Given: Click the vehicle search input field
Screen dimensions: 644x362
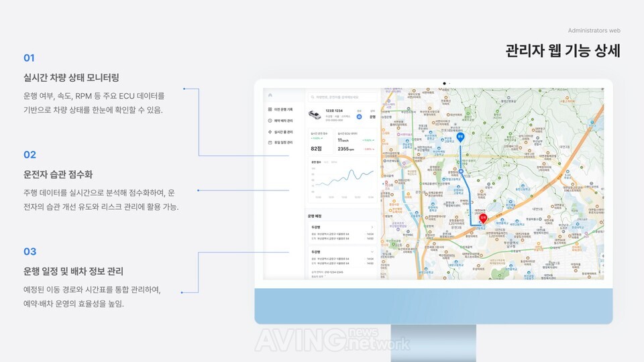Looking at the screenshot, I should (343, 97).
